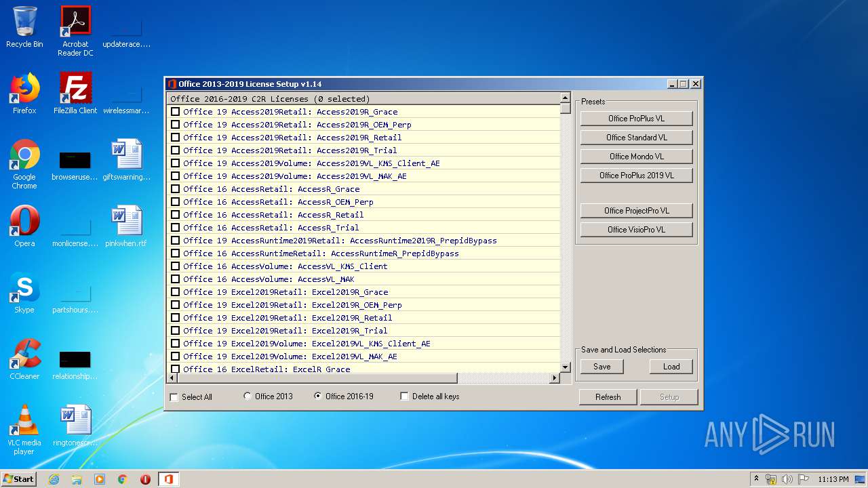Check Access2019R_OEM_Perp license checkbox

click(175, 125)
